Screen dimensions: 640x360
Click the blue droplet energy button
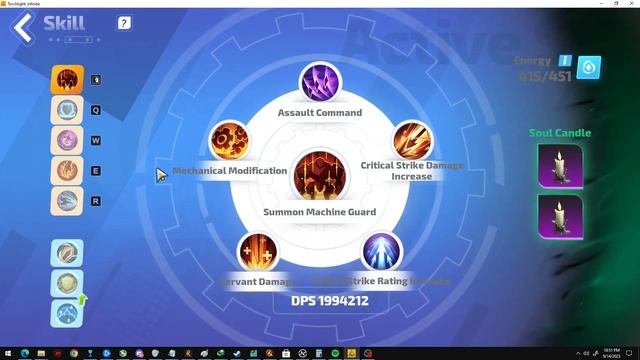point(589,67)
